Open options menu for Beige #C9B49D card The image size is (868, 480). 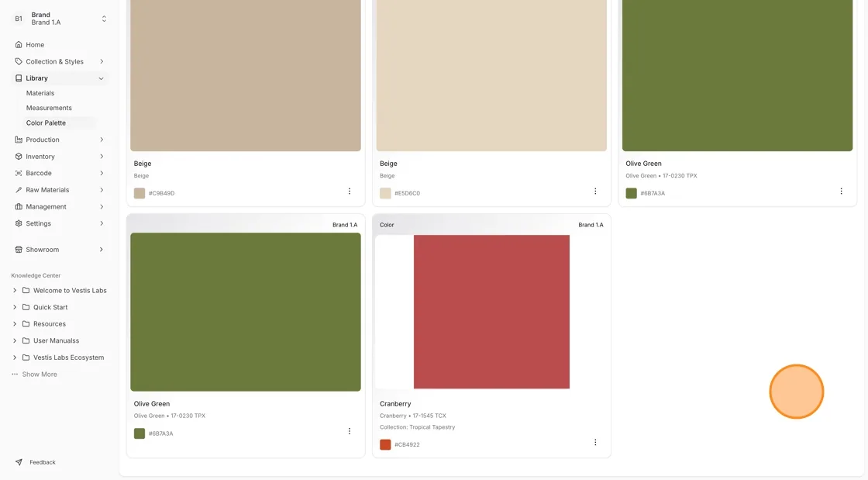click(350, 191)
